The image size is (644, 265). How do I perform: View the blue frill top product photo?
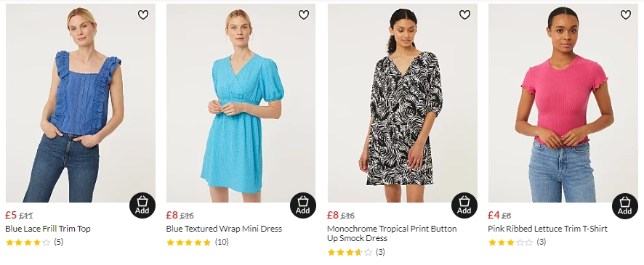click(81, 103)
